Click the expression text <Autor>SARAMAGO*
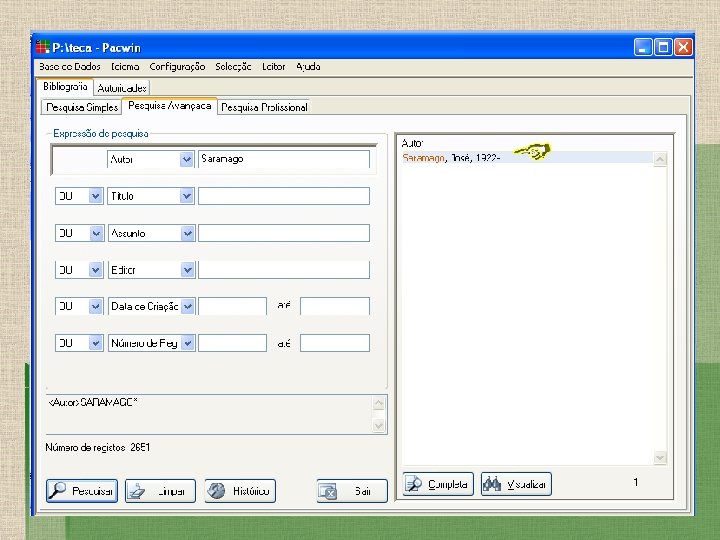 (x=93, y=402)
